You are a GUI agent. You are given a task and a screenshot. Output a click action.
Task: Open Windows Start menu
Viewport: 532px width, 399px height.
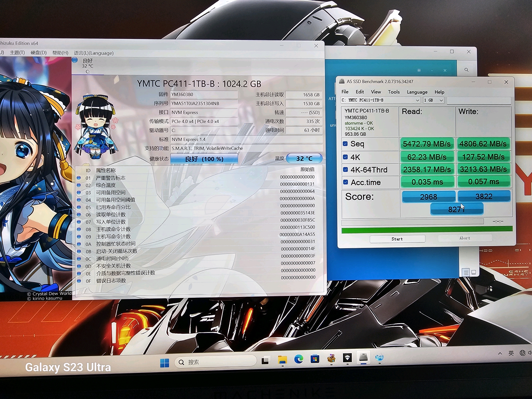point(165,363)
